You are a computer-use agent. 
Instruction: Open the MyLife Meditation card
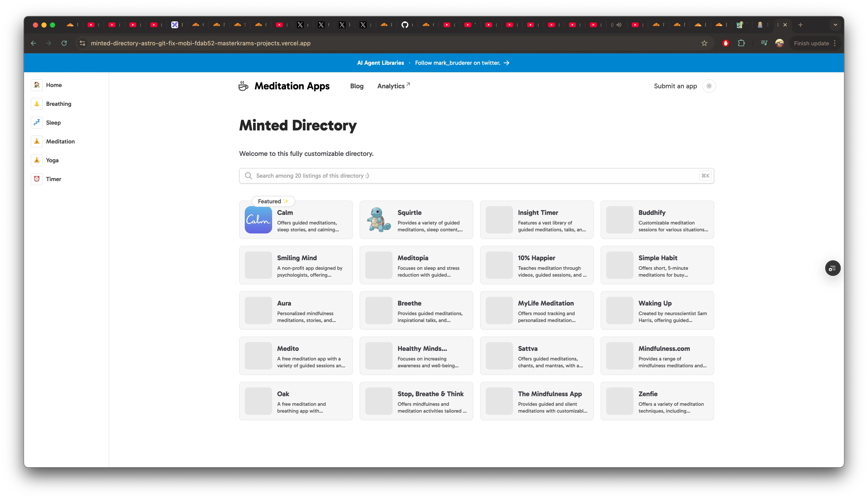(537, 310)
